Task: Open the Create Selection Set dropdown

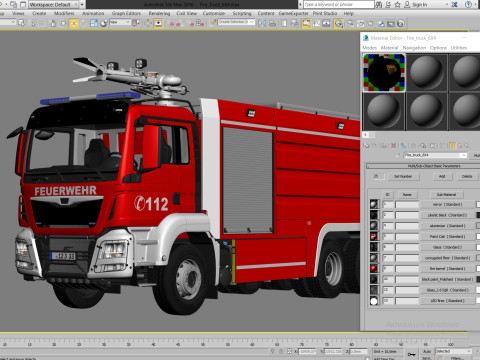Action: click(237, 22)
